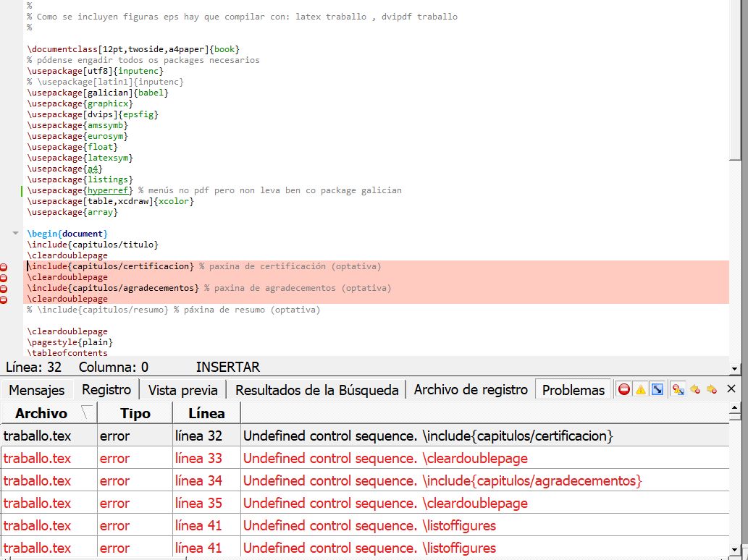Sort table by Línea column header

click(206, 412)
